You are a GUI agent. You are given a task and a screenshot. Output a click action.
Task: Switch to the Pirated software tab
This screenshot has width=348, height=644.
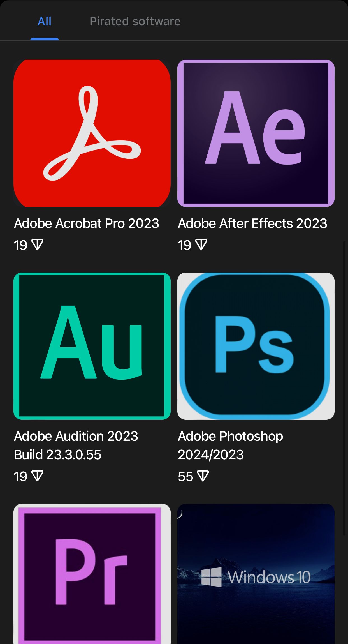[x=135, y=21]
